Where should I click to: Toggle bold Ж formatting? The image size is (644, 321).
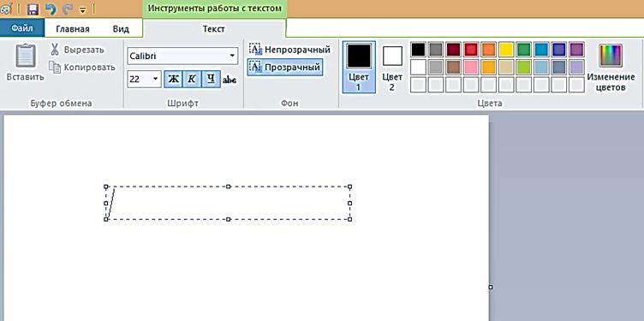[x=173, y=80]
